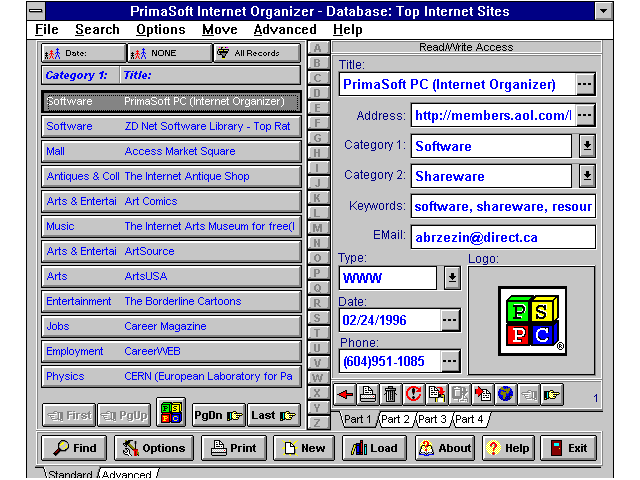
Task: Click the PrimaSoft logo image
Action: pyautogui.click(x=532, y=321)
